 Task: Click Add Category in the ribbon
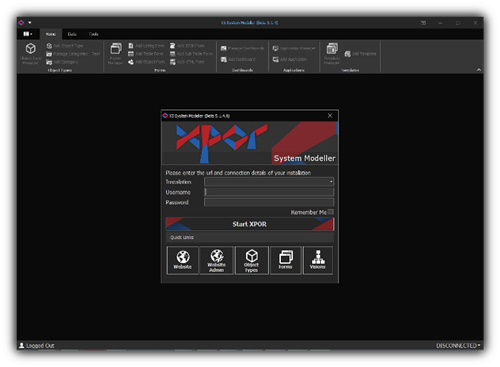pyautogui.click(x=62, y=62)
